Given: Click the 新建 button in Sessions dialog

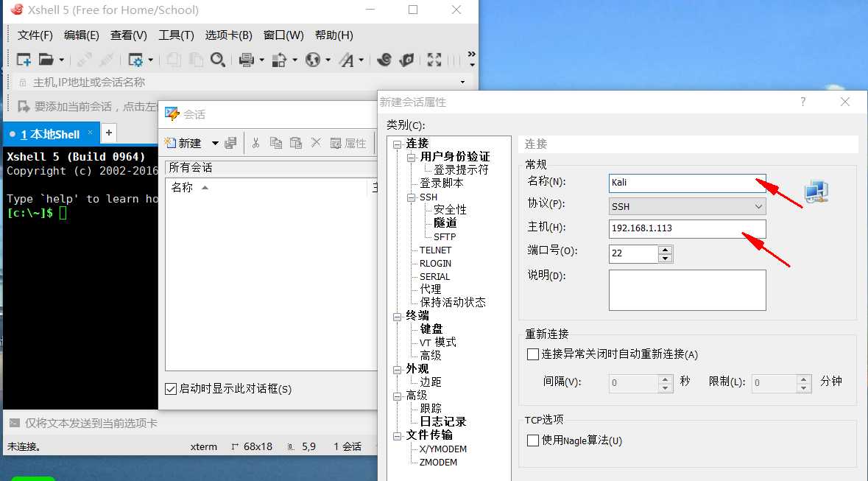Looking at the screenshot, I should (x=185, y=143).
